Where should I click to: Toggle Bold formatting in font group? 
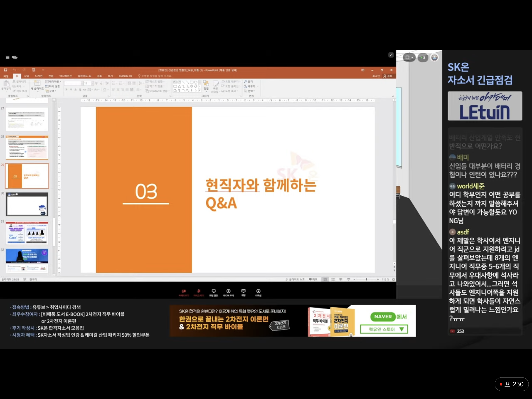coord(66,89)
